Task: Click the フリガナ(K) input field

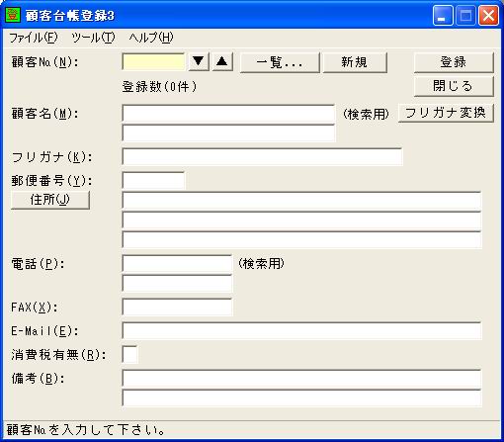Action: click(x=262, y=156)
